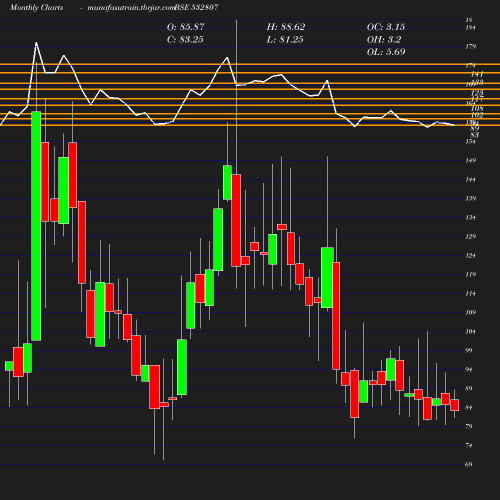Click the 144 price axis label
Screen dimensions: 500x500
470,180
